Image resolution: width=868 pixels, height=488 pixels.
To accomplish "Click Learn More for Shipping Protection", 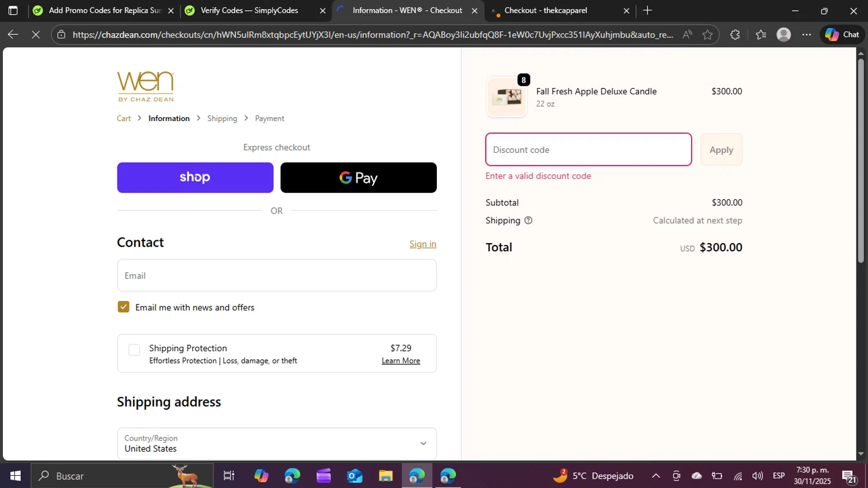I will pyautogui.click(x=401, y=361).
